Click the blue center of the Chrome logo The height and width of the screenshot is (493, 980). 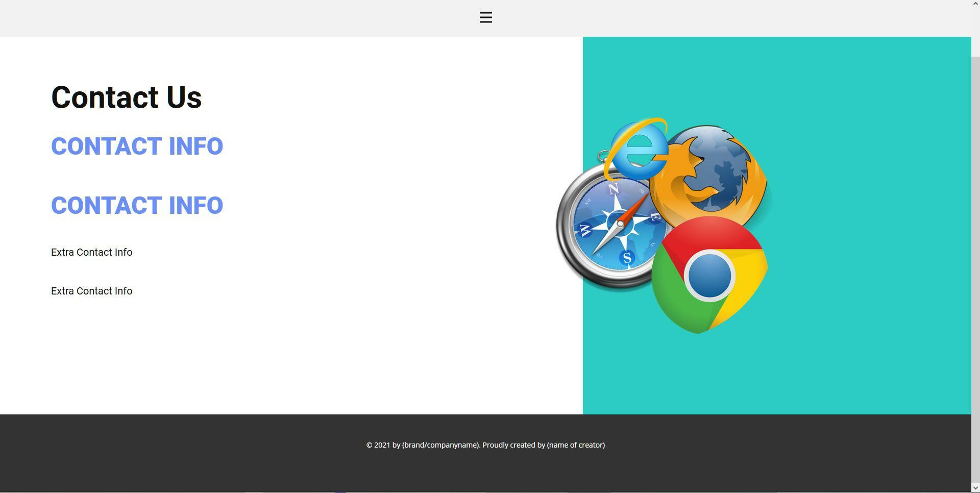(x=709, y=276)
